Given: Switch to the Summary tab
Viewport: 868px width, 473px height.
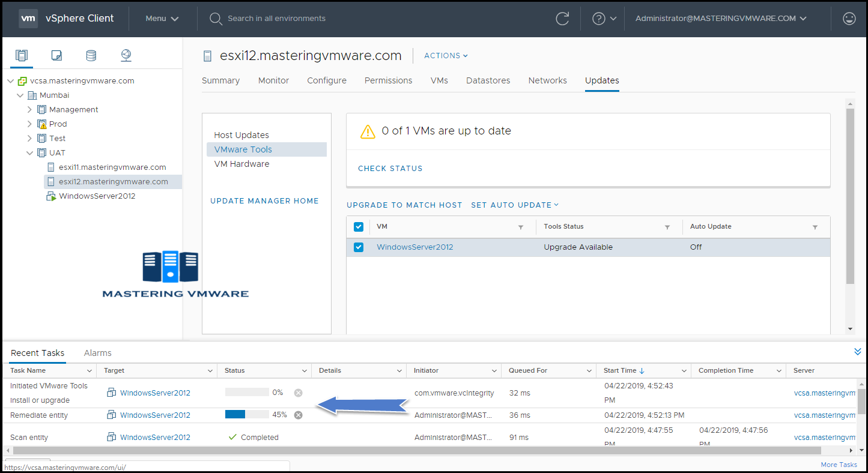Looking at the screenshot, I should [220, 80].
